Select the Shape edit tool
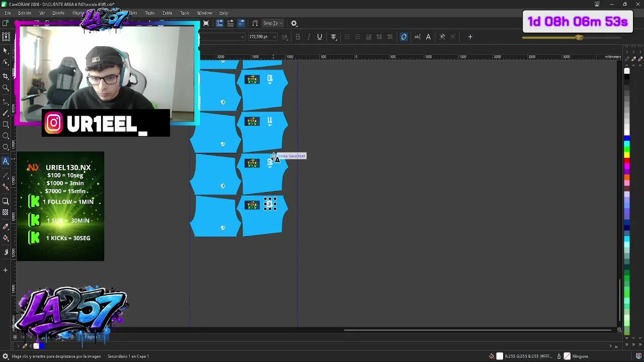 [x=6, y=62]
